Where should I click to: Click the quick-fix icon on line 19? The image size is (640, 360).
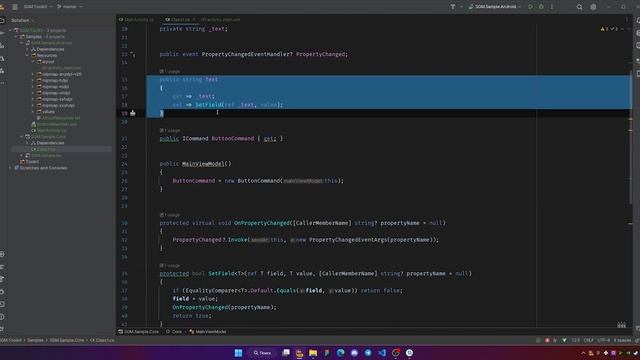pyautogui.click(x=133, y=113)
